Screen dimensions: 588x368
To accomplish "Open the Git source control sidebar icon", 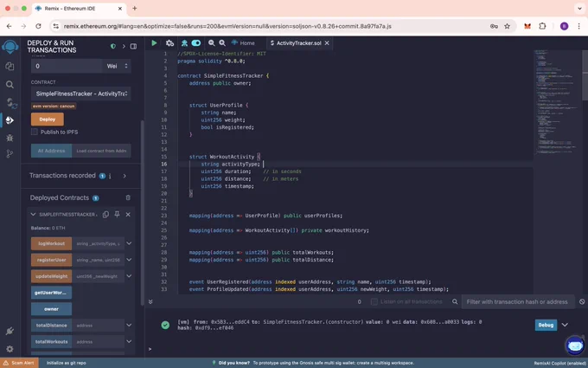I will click(10, 153).
